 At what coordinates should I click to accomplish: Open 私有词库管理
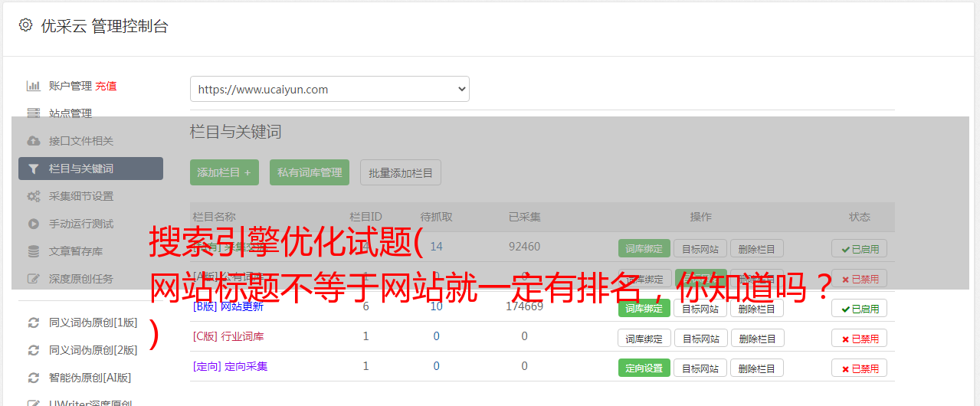click(310, 172)
